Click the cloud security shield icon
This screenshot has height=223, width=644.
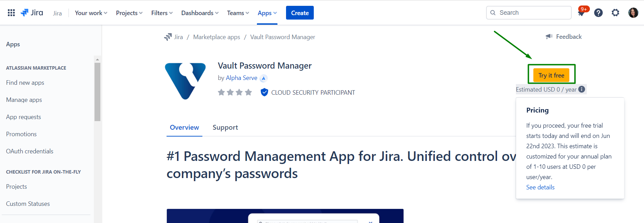264,92
